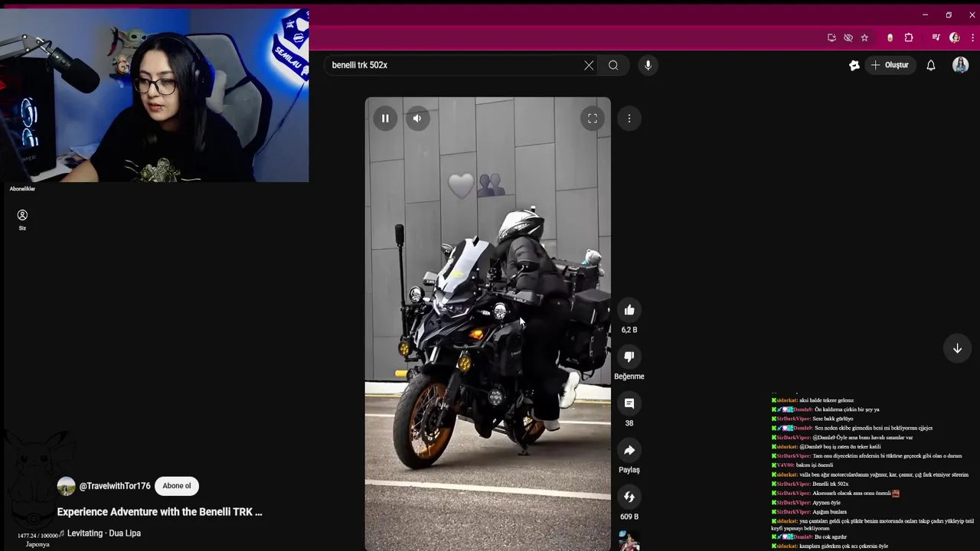
Task: Mute the Shorts video volume
Action: [417, 119]
